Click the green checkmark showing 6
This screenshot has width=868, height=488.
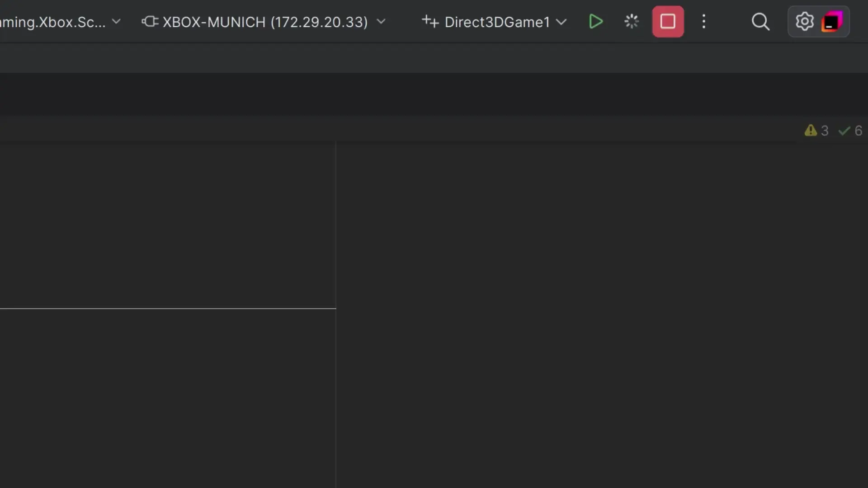850,131
